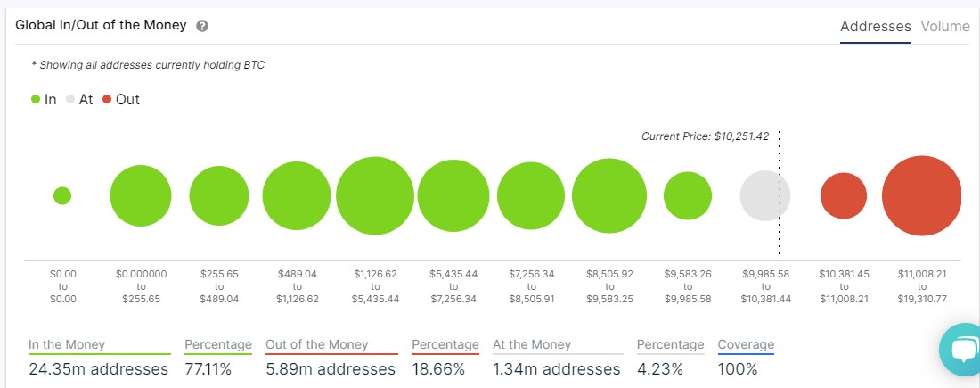
Task: Select the Addresses tab
Action: [875, 27]
